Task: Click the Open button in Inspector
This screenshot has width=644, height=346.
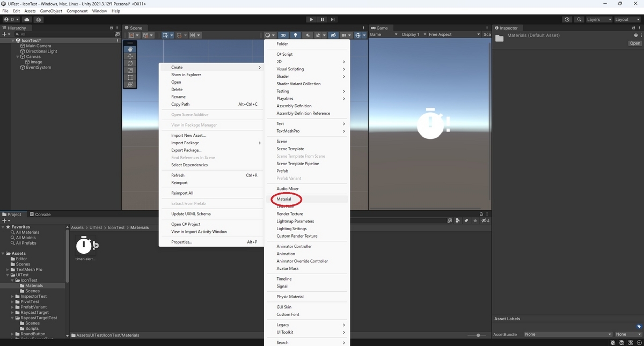Action: tap(635, 43)
